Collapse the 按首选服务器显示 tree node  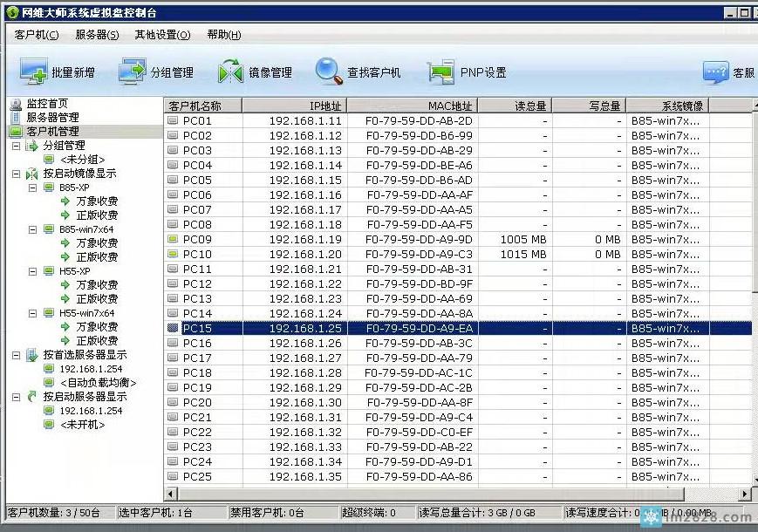click(17, 355)
